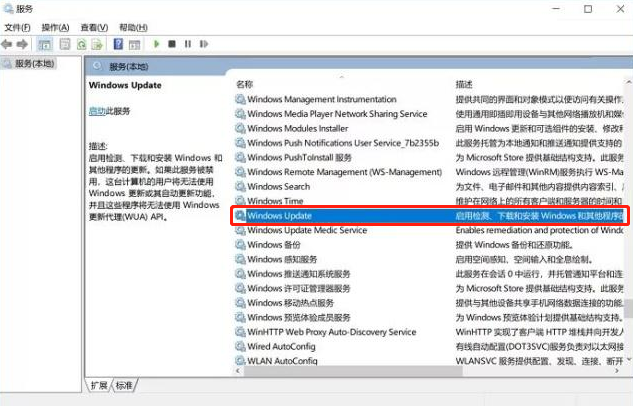Restart the service with restart button

point(204,44)
